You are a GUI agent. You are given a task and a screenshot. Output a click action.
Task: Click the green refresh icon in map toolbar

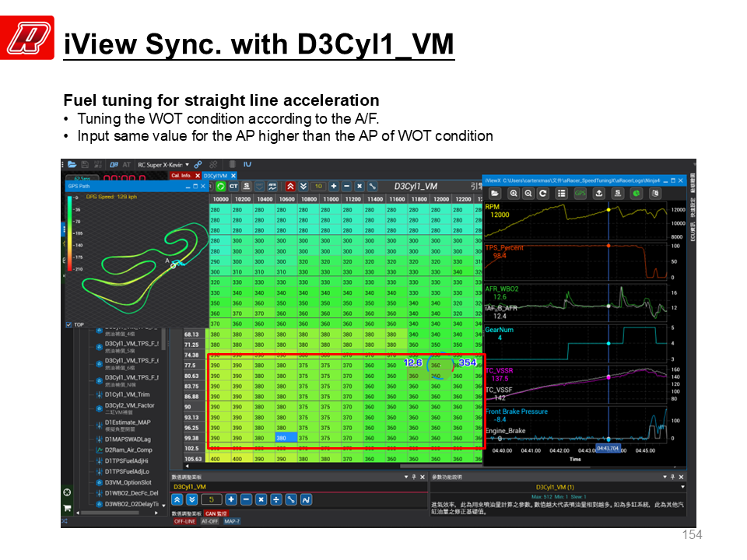(x=220, y=186)
